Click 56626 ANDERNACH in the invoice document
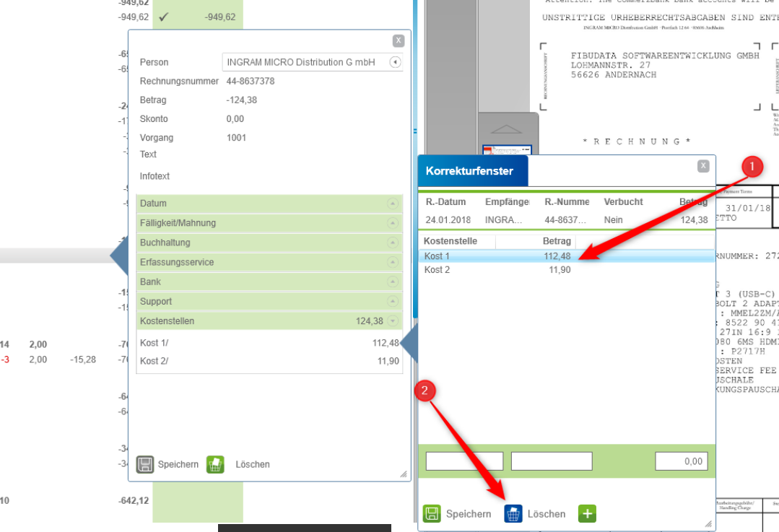Screen dimensions: 779x532 pyautogui.click(x=614, y=75)
